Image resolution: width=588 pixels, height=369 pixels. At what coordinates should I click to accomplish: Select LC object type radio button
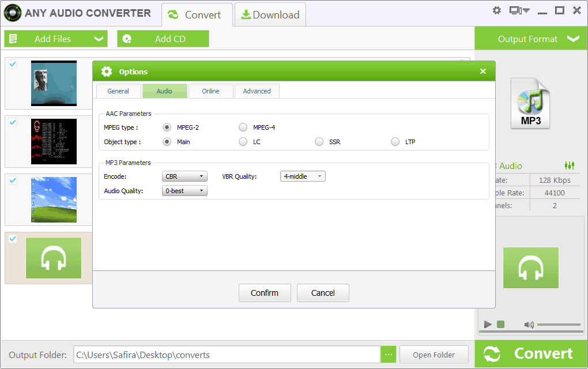point(243,142)
